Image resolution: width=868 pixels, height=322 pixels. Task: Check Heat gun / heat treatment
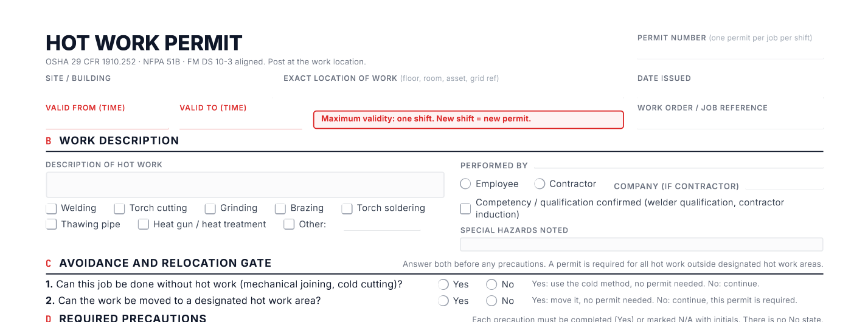144,224
